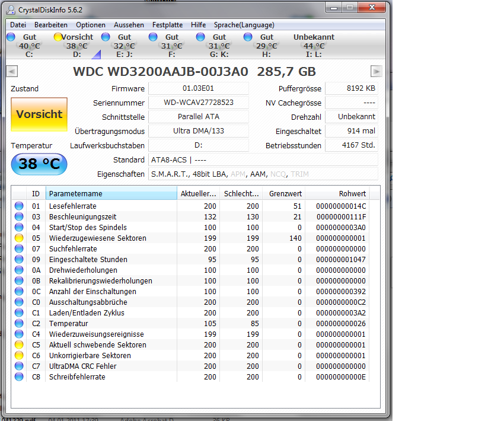504x421 pixels.
Task: Click yellow icon of Unkorrigierbare Sektoren
Action: [x=19, y=355]
